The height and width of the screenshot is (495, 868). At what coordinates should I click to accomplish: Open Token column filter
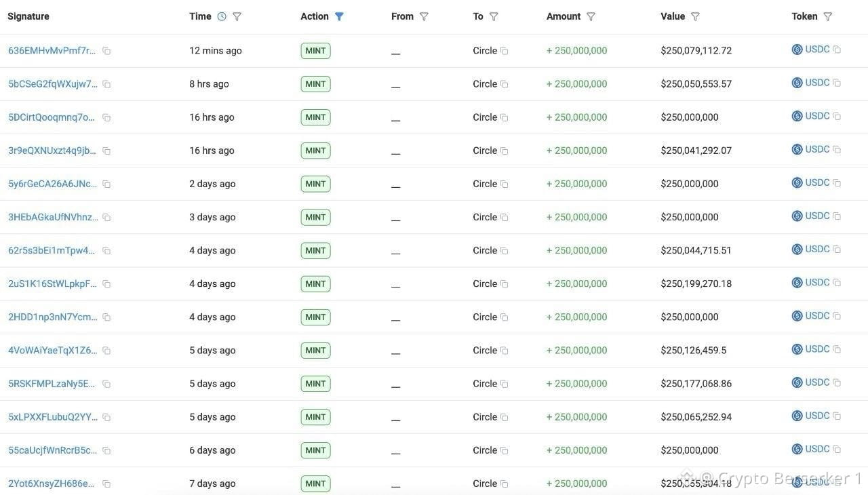pos(827,16)
